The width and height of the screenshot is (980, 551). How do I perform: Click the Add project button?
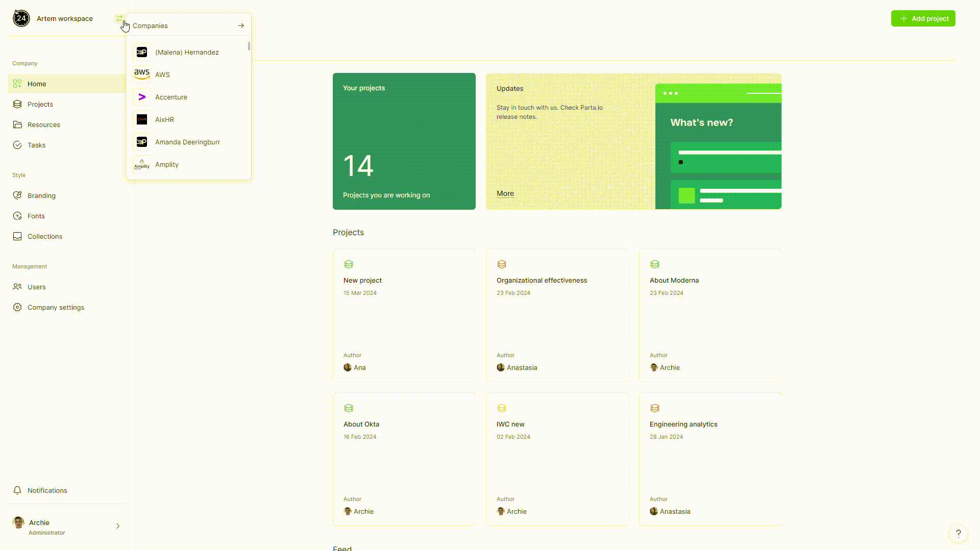[x=923, y=18]
